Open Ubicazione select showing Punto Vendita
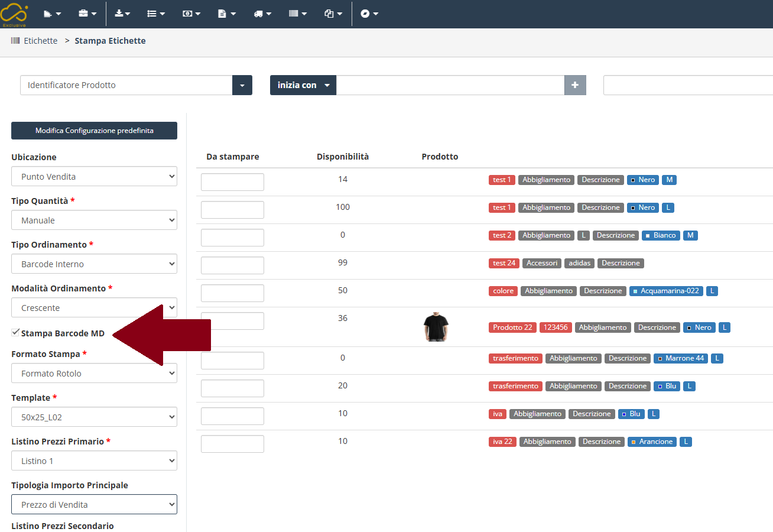Screen dimensions: 773x532 (x=94, y=176)
